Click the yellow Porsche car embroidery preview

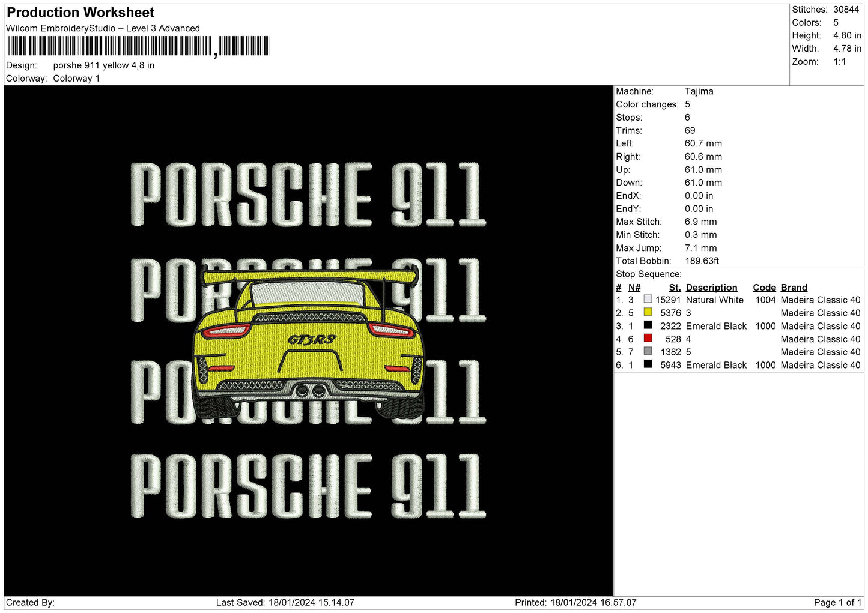(x=309, y=342)
